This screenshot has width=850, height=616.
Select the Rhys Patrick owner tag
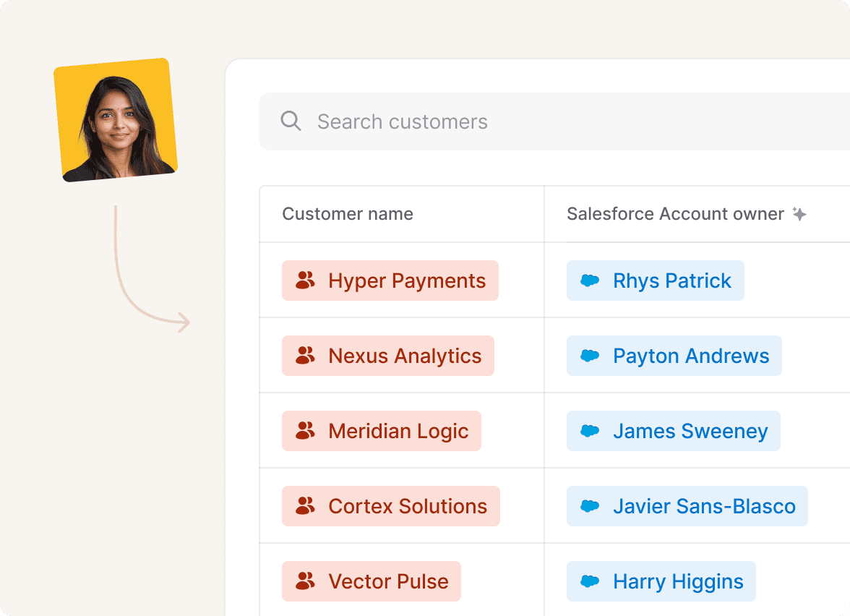click(655, 281)
